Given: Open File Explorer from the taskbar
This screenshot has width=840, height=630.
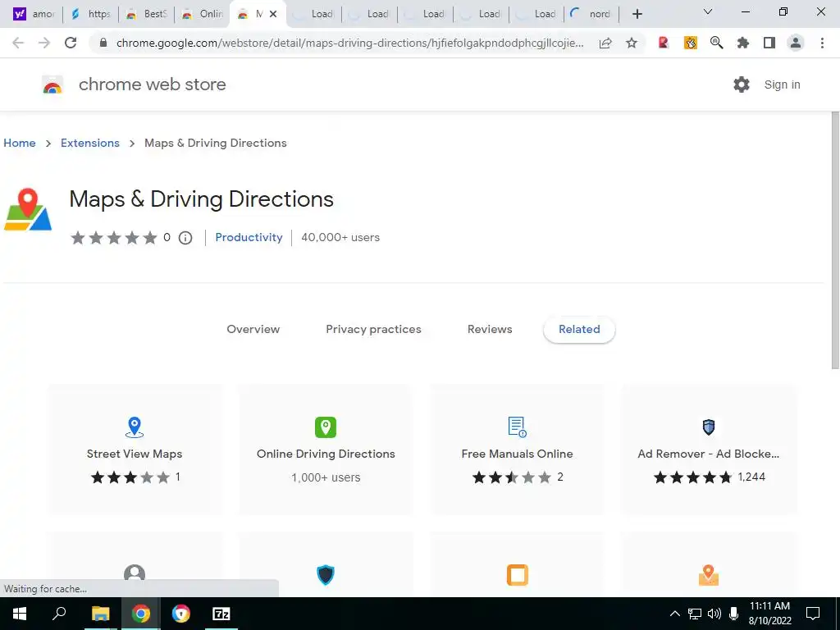Looking at the screenshot, I should click(x=100, y=614).
